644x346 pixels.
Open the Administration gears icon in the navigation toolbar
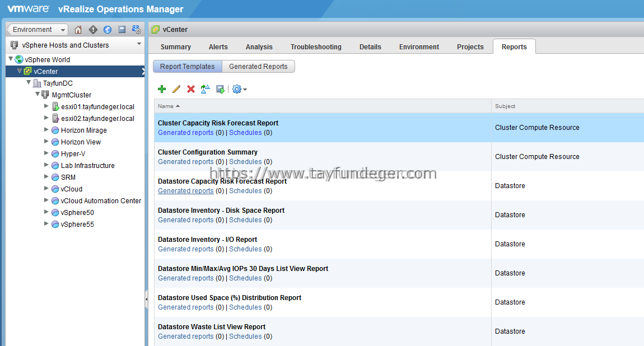136,30
